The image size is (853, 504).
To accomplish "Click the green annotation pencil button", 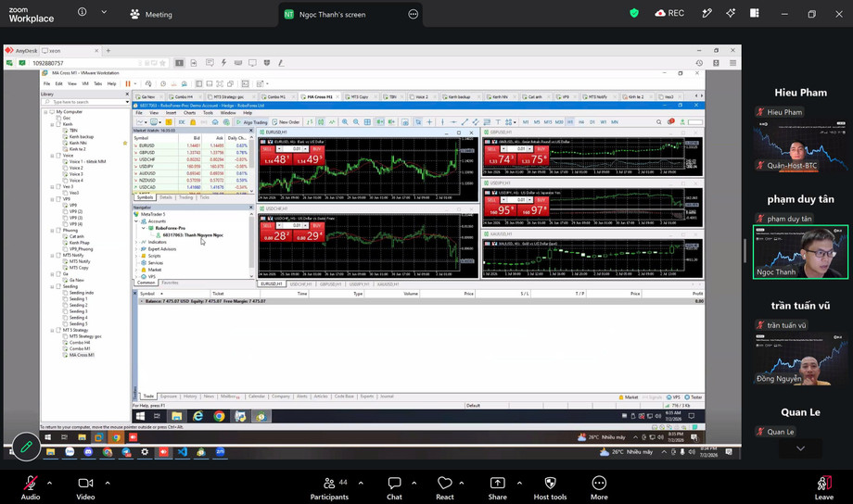I will click(x=26, y=447).
